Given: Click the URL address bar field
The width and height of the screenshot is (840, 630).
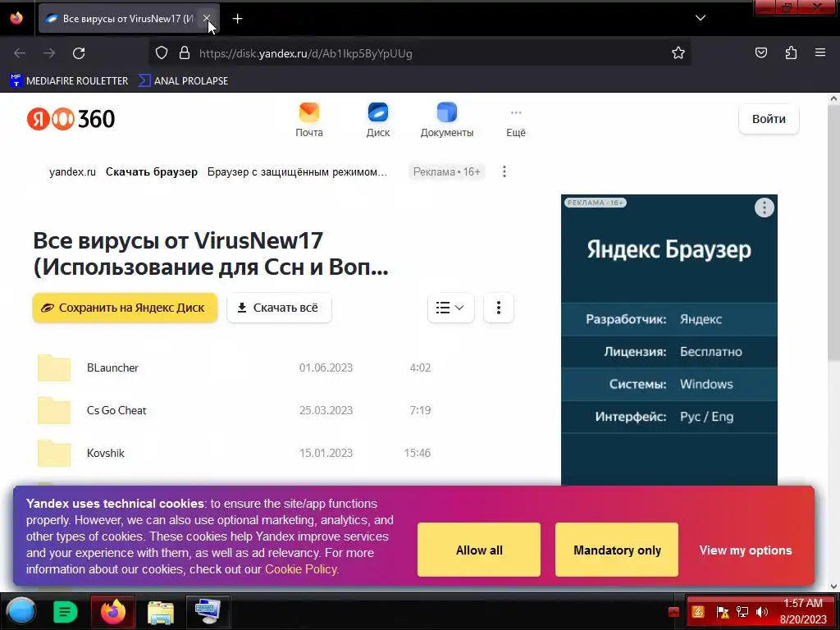Looking at the screenshot, I should 419,53.
